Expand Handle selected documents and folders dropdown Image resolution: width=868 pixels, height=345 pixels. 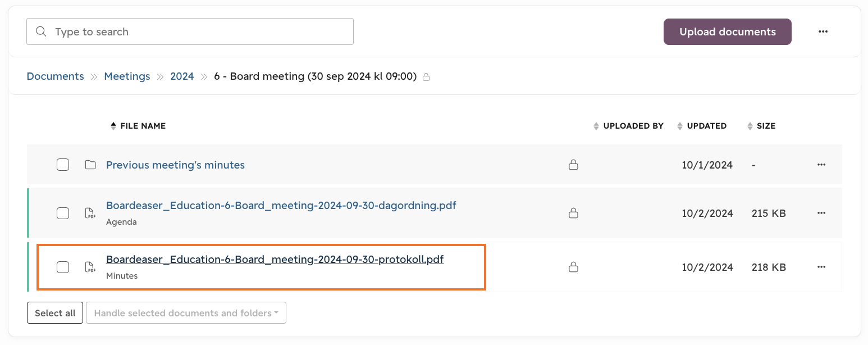186,313
